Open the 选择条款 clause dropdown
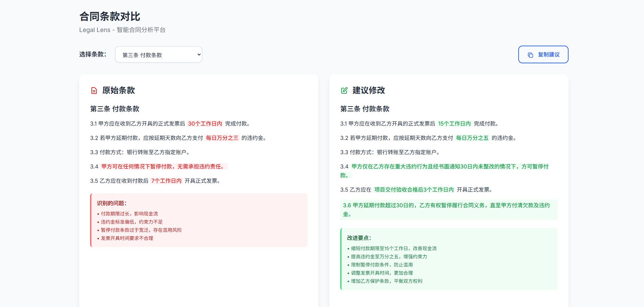This screenshot has height=307, width=644. (158, 54)
